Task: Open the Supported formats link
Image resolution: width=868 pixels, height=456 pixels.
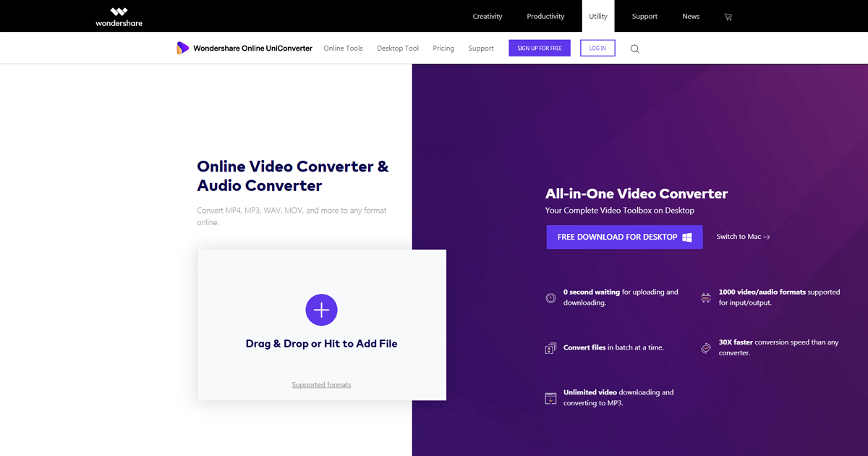Action: (x=321, y=385)
